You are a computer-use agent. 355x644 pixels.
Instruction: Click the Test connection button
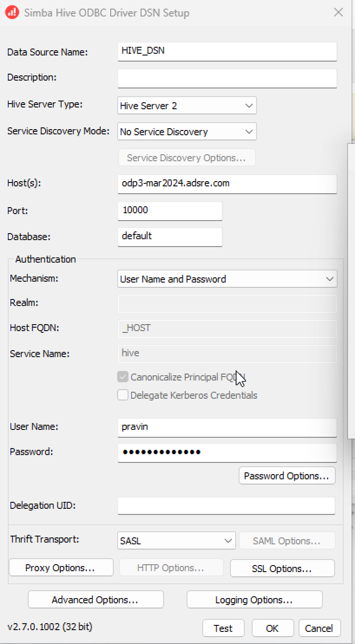pos(223,628)
